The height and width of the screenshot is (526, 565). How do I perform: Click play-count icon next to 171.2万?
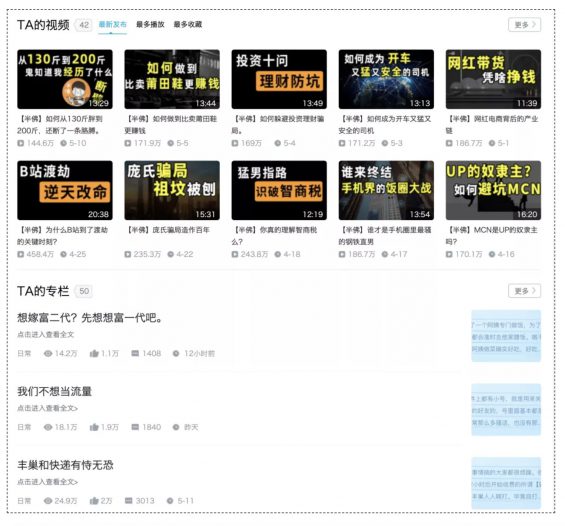(342, 143)
